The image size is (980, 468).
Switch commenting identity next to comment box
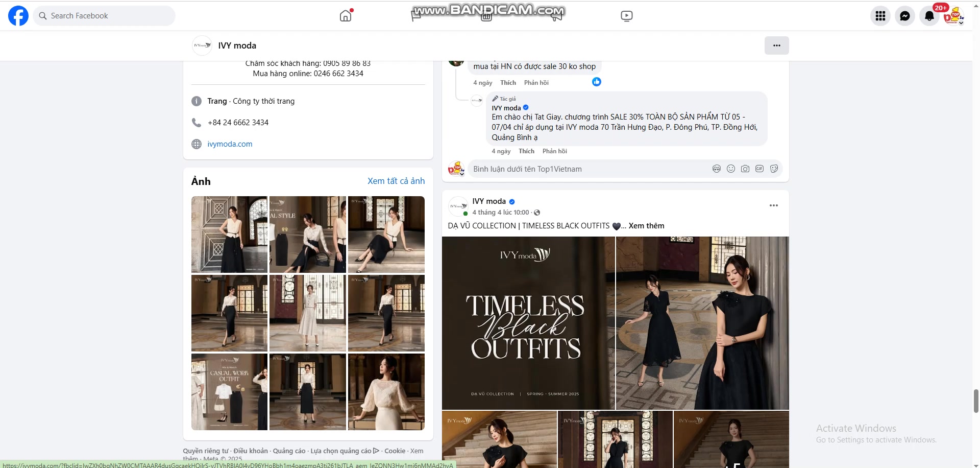[x=456, y=169]
